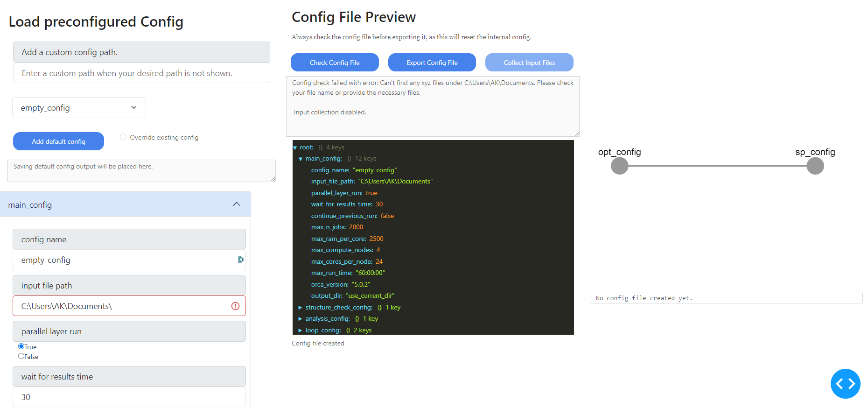Click the edge connecting opt_config and sp_config
Image resolution: width=868 pixels, height=408 pixels.
[x=717, y=166]
